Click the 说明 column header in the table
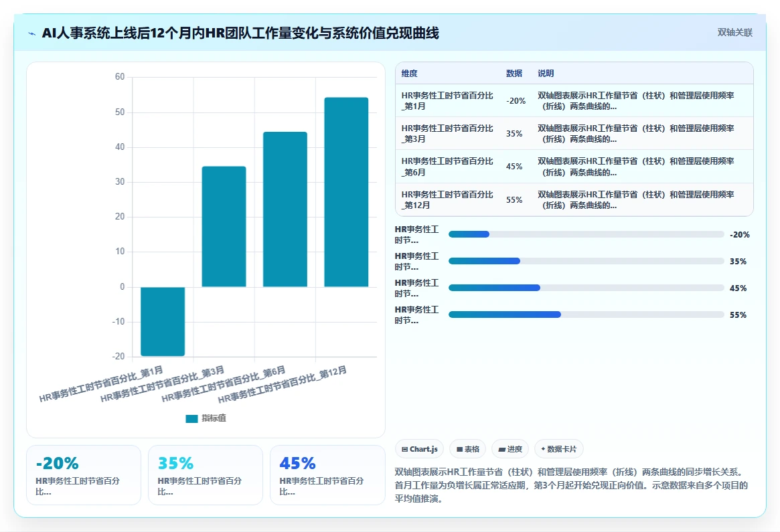This screenshot has width=780, height=532. 546,73
